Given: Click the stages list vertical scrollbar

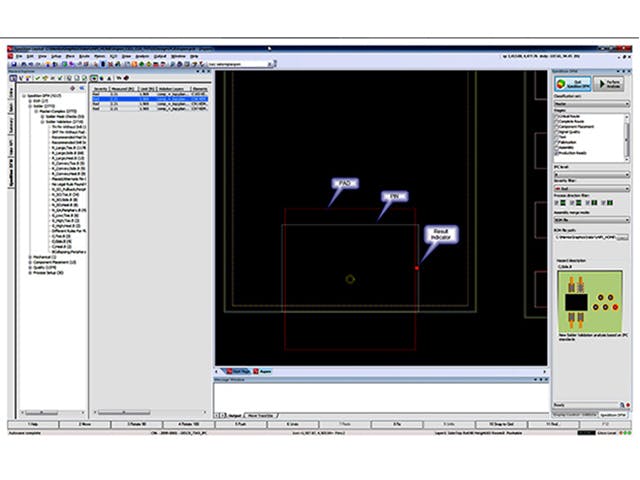Looking at the screenshot, I should (x=627, y=138).
